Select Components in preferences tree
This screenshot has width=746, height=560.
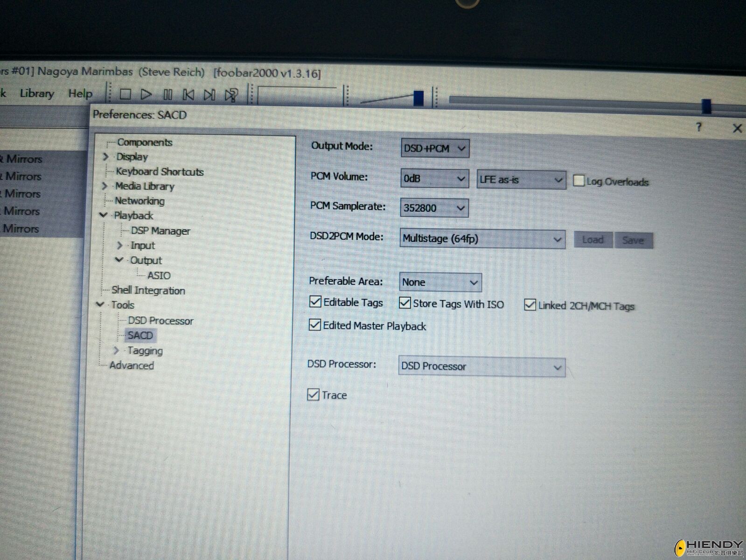pyautogui.click(x=145, y=142)
